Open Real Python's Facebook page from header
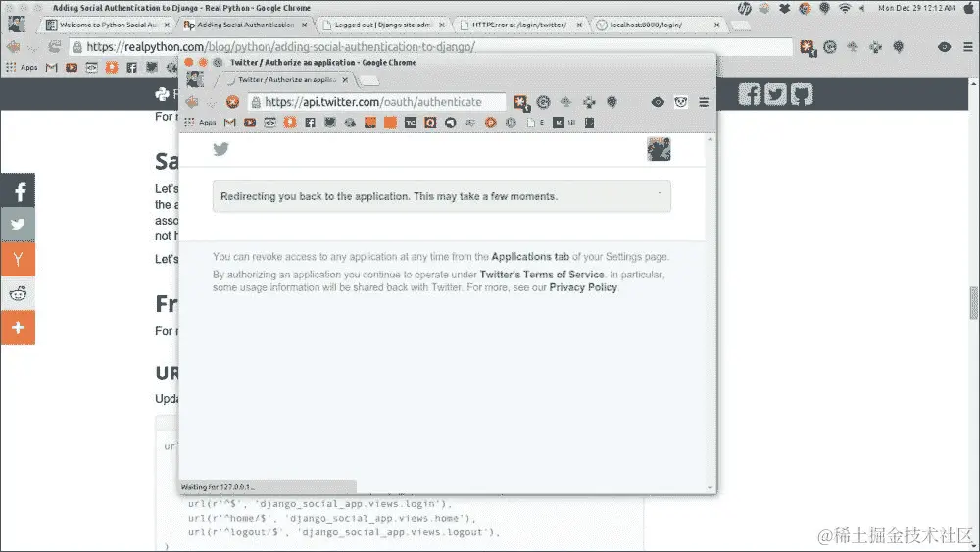Viewport: 980px width, 552px height. [x=750, y=94]
